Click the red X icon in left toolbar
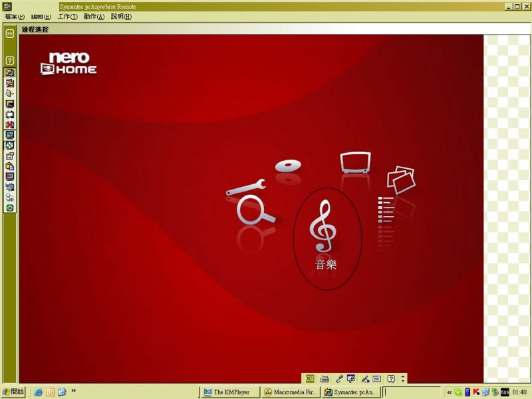The width and height of the screenshot is (532, 399). click(x=10, y=124)
